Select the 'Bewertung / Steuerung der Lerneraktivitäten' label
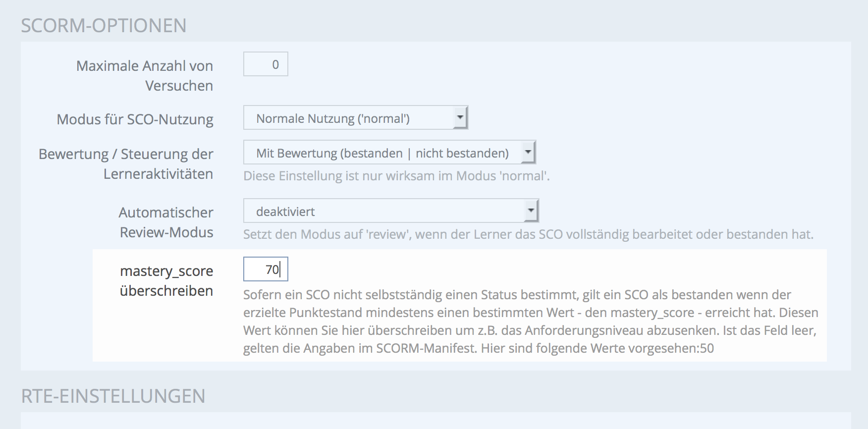Viewport: 868px width, 429px height. (126, 163)
